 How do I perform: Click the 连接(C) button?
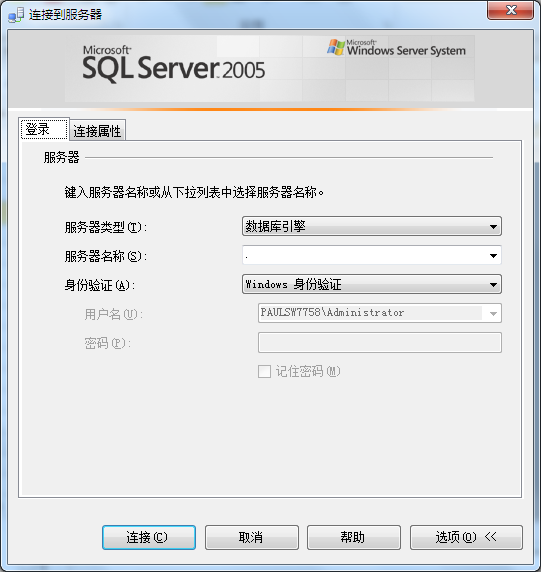pos(149,537)
